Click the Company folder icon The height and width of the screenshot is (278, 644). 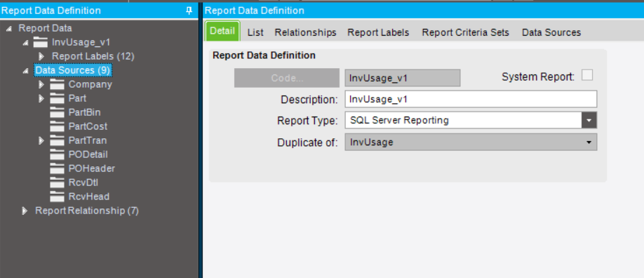[57, 85]
